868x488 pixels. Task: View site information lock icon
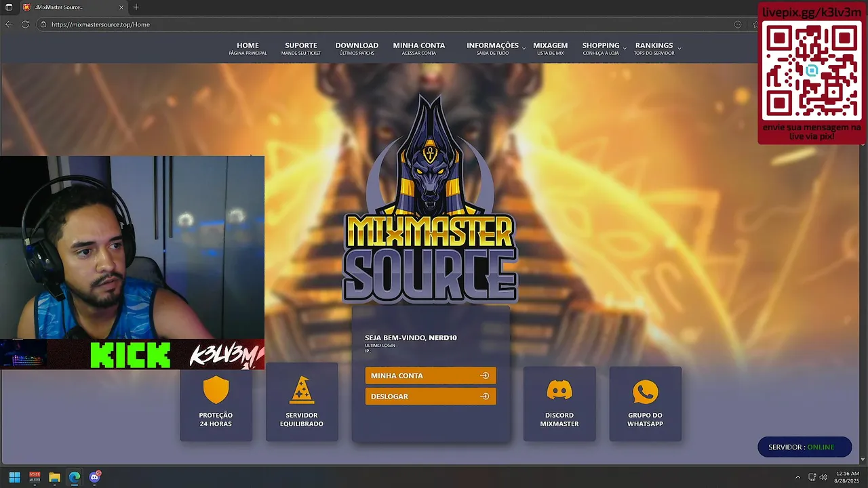click(x=43, y=24)
